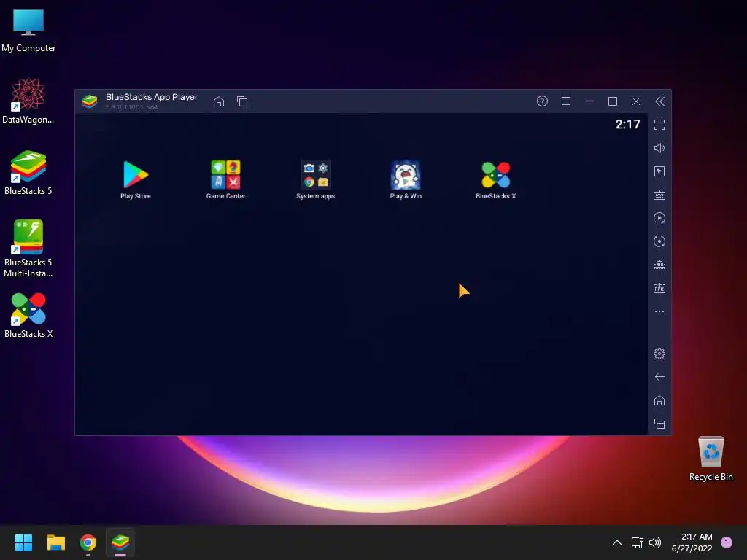Open BlueStacks settings gear
747x560 pixels.
(659, 354)
